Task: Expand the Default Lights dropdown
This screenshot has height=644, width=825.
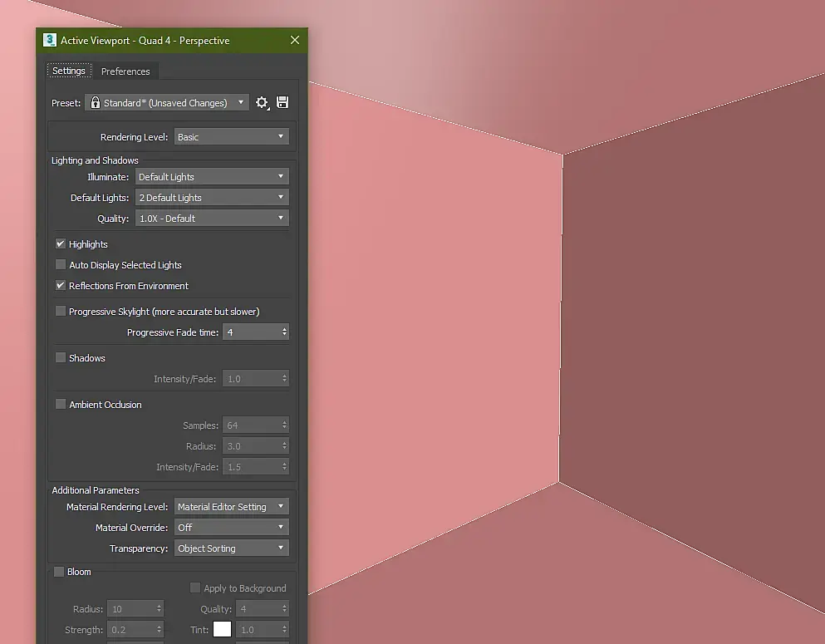Action: point(212,197)
